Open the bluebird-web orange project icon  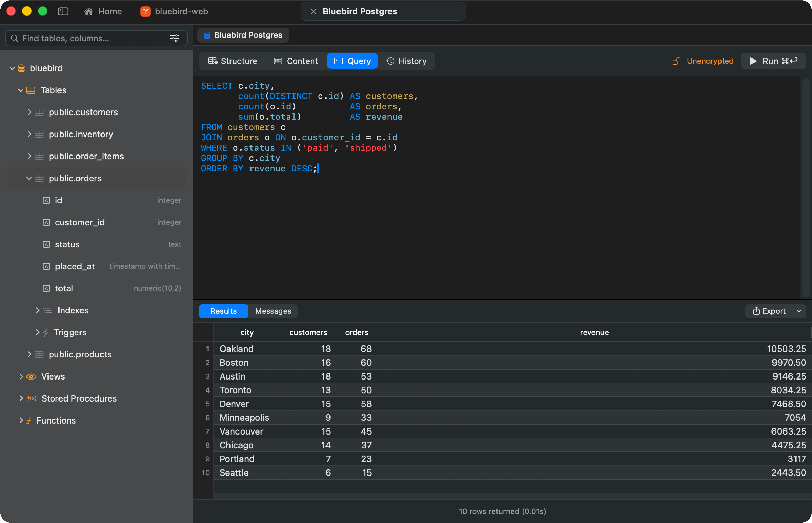coord(145,11)
